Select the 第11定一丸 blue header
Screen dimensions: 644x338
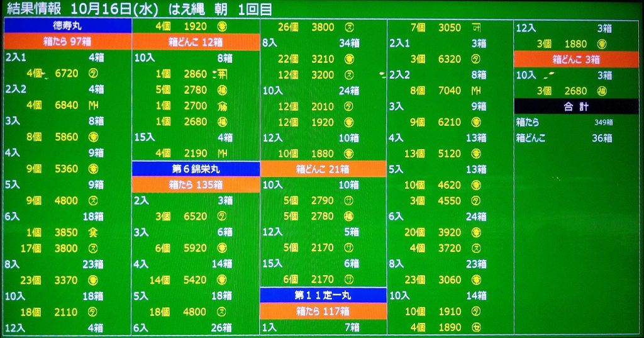click(323, 295)
